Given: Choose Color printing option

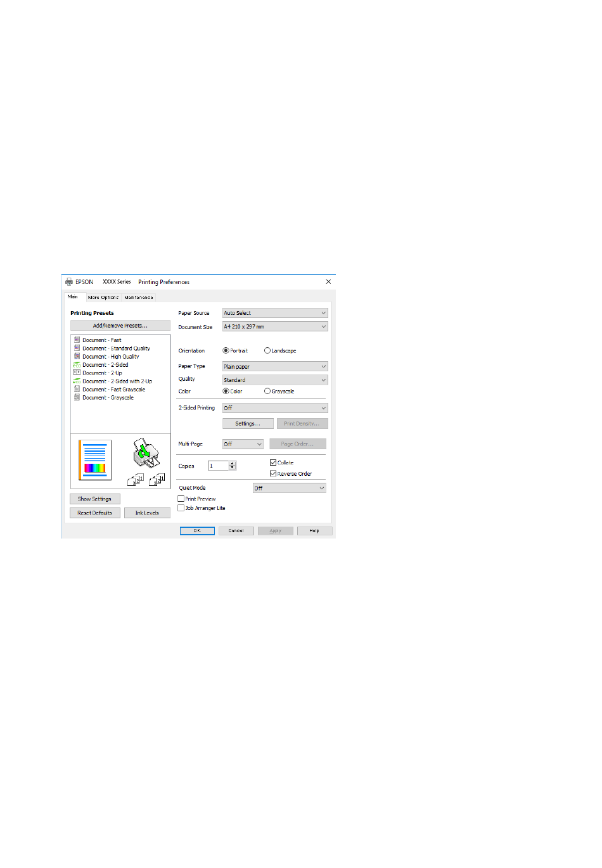Looking at the screenshot, I should pyautogui.click(x=226, y=391).
